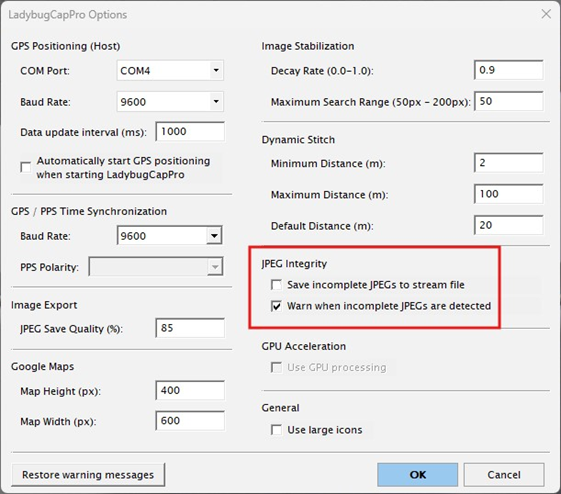This screenshot has height=494, width=561.
Task: Click the "Google Maps" section heading
Action: (x=43, y=367)
